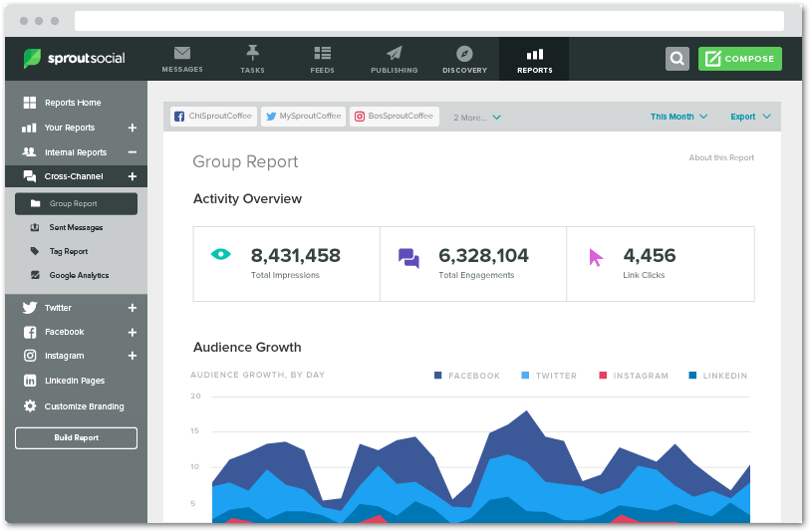Select Group Report label in sidebar
The image size is (811, 532).
point(74,203)
